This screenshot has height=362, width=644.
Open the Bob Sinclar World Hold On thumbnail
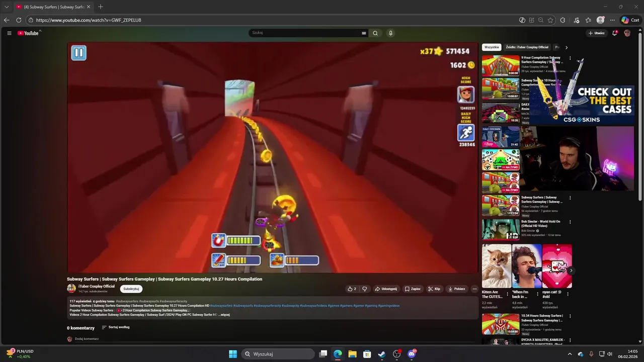click(501, 229)
